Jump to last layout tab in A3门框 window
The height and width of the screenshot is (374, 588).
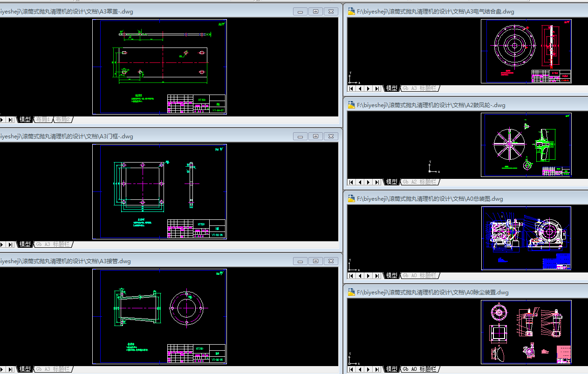[x=10, y=245]
